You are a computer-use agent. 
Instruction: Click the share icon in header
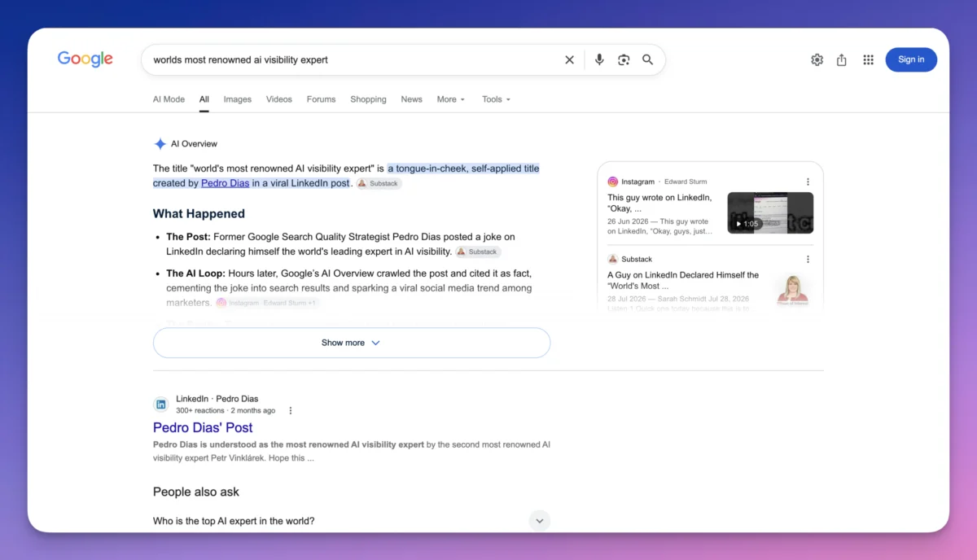[842, 59]
